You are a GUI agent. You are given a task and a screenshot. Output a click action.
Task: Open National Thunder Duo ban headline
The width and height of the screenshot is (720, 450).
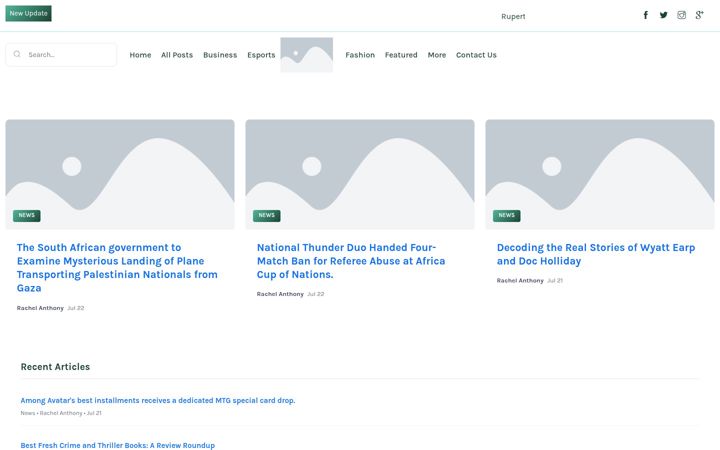coord(351,261)
